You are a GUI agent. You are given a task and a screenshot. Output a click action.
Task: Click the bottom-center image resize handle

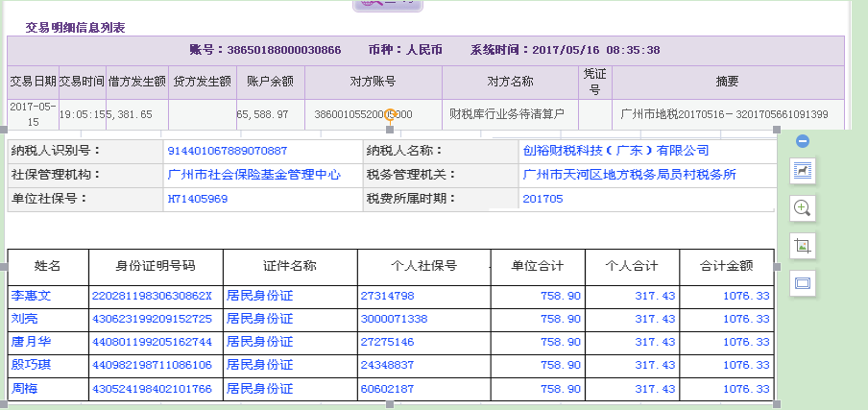[x=390, y=404]
